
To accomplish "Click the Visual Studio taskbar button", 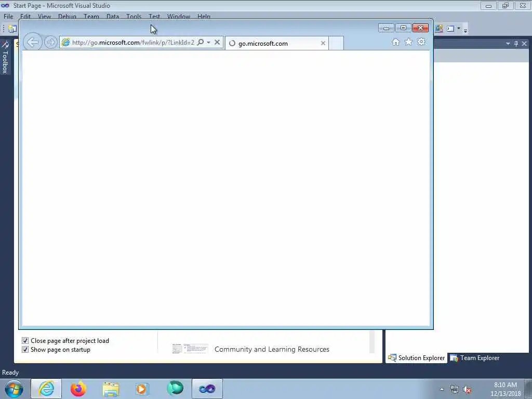I will point(207,389).
